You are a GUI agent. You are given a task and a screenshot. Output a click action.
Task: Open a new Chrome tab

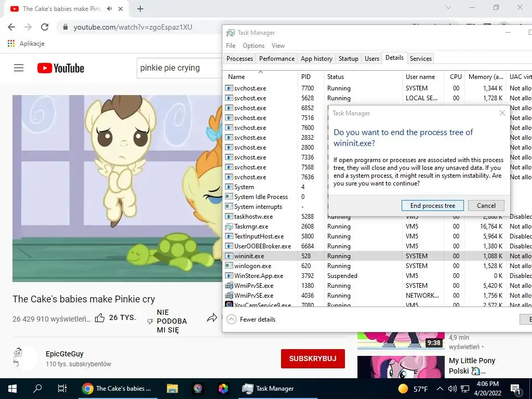click(140, 9)
